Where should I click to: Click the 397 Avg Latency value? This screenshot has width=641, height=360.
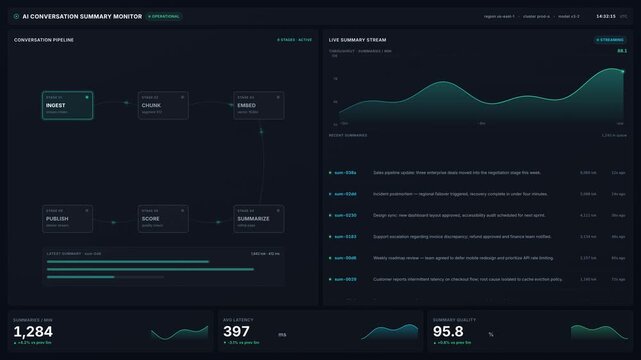(x=236, y=331)
